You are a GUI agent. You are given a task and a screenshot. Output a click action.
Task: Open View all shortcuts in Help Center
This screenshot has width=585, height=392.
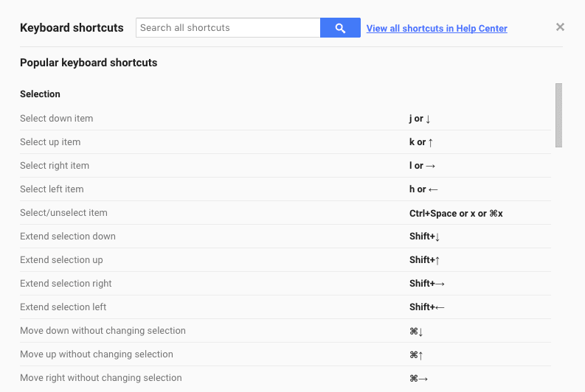click(x=437, y=29)
